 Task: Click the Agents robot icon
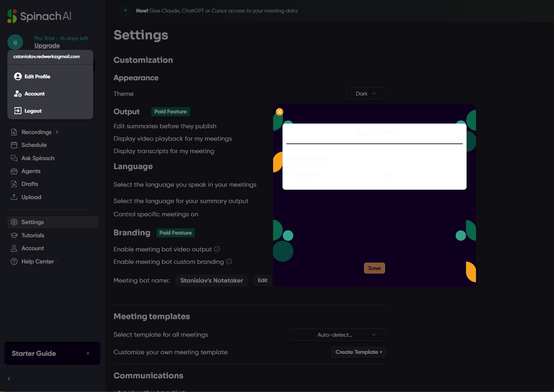(14, 171)
